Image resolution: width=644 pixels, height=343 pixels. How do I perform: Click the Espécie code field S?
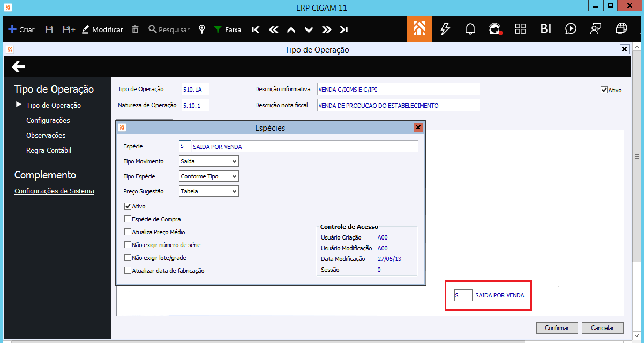(x=185, y=146)
